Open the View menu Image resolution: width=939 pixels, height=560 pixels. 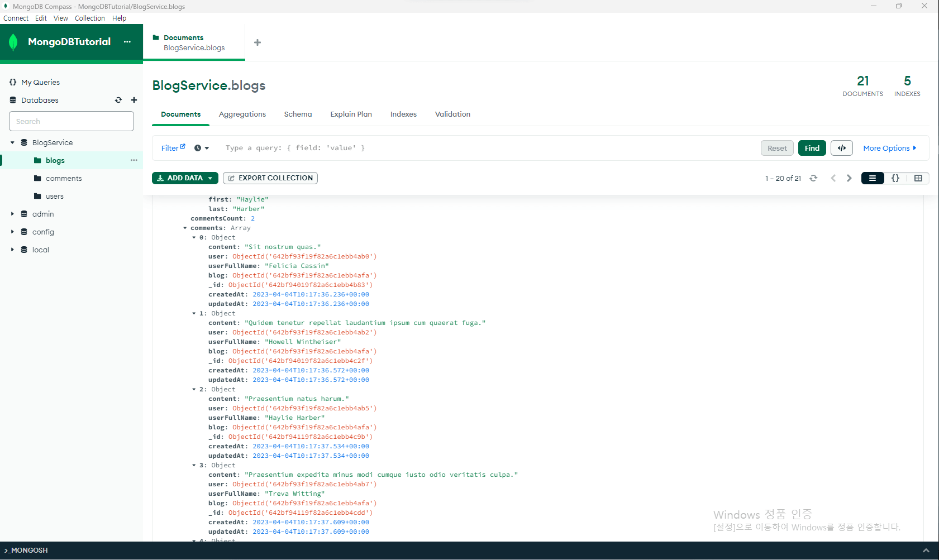60,18
